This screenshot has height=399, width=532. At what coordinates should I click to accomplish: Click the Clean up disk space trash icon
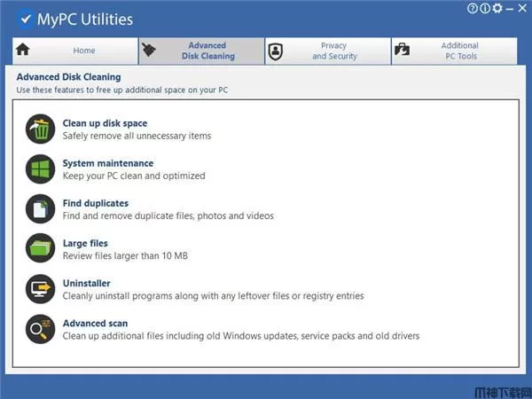click(39, 129)
